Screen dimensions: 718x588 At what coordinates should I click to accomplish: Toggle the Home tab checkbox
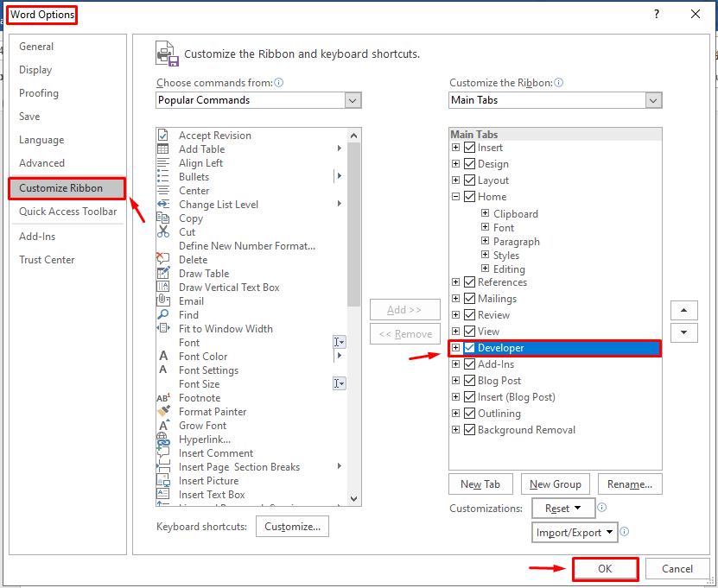point(469,197)
